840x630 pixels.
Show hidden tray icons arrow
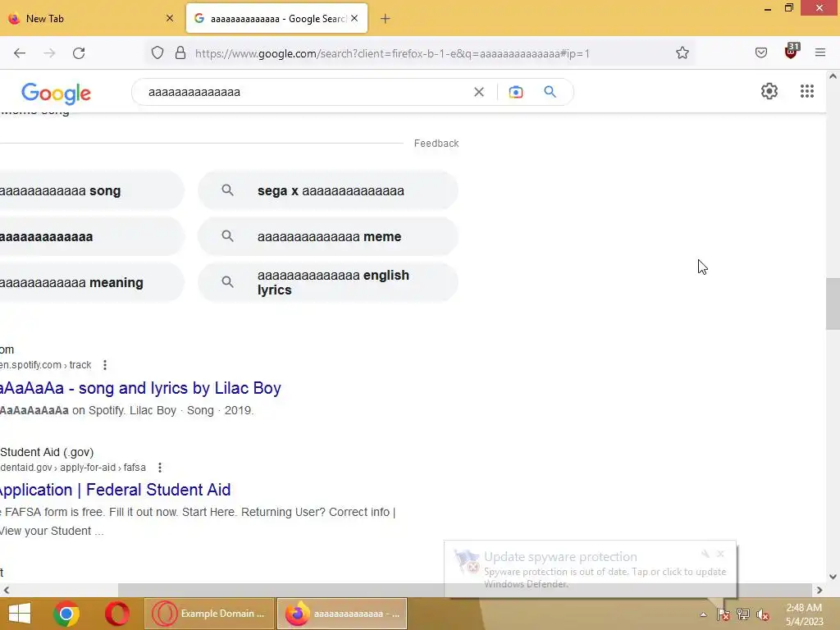click(703, 614)
